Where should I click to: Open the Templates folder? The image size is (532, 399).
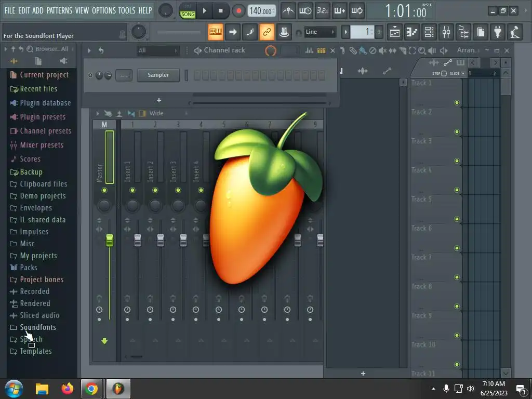point(31,351)
